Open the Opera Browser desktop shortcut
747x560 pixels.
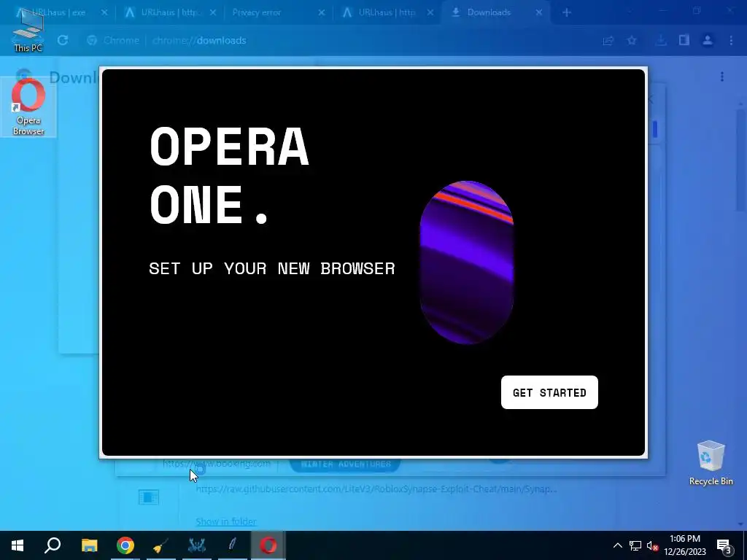click(x=28, y=108)
